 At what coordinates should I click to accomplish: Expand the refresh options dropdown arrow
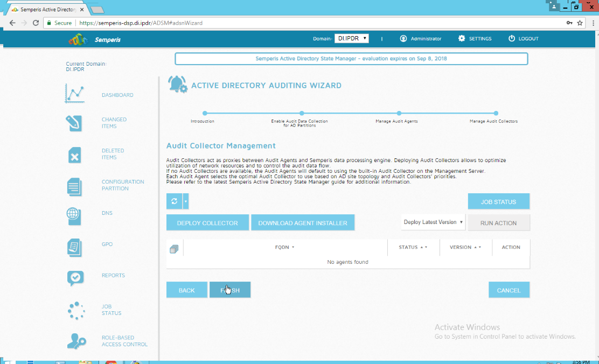click(x=185, y=201)
